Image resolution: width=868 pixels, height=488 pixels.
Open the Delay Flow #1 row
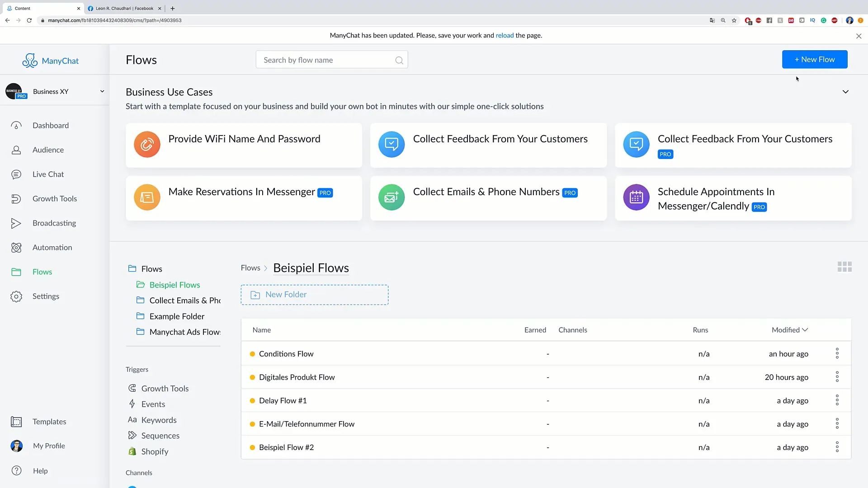coord(546,400)
